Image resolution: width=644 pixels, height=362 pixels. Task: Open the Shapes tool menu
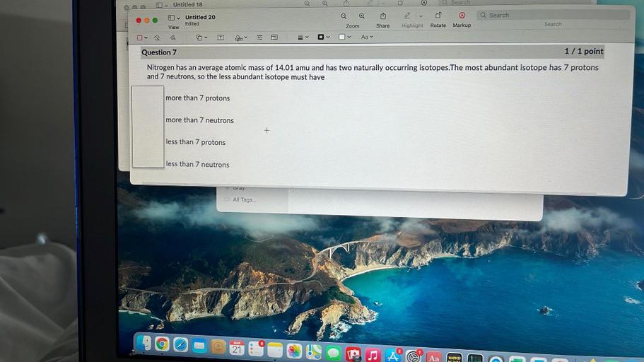tap(201, 37)
